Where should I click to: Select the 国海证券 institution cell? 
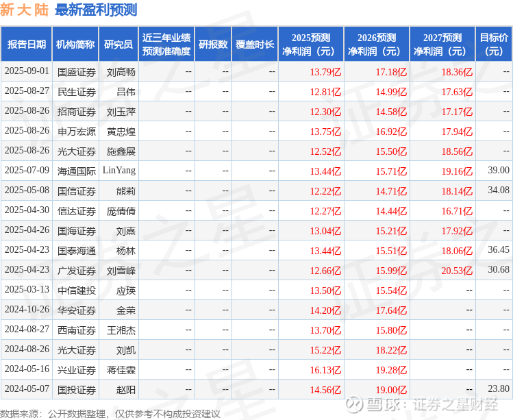pyautogui.click(x=75, y=230)
